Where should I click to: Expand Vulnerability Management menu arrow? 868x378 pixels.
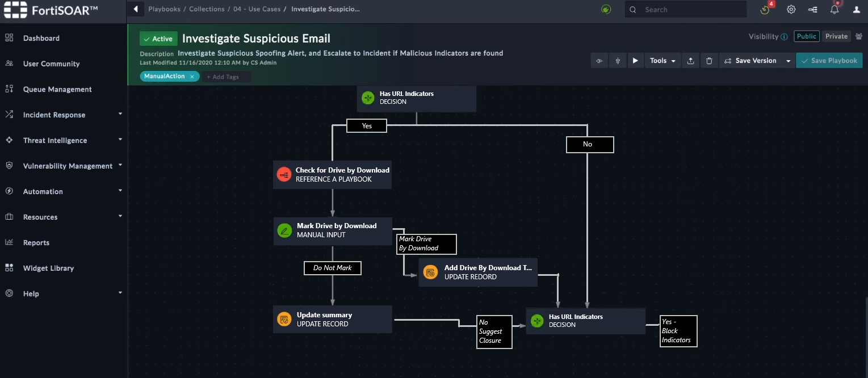[120, 165]
